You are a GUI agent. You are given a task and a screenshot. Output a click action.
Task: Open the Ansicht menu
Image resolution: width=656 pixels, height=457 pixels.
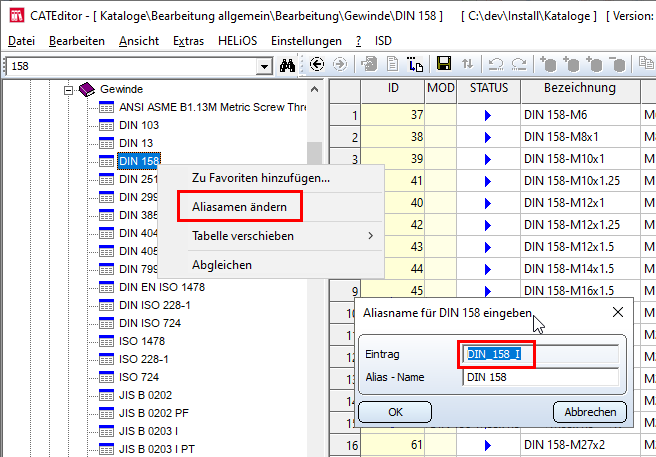pyautogui.click(x=139, y=41)
